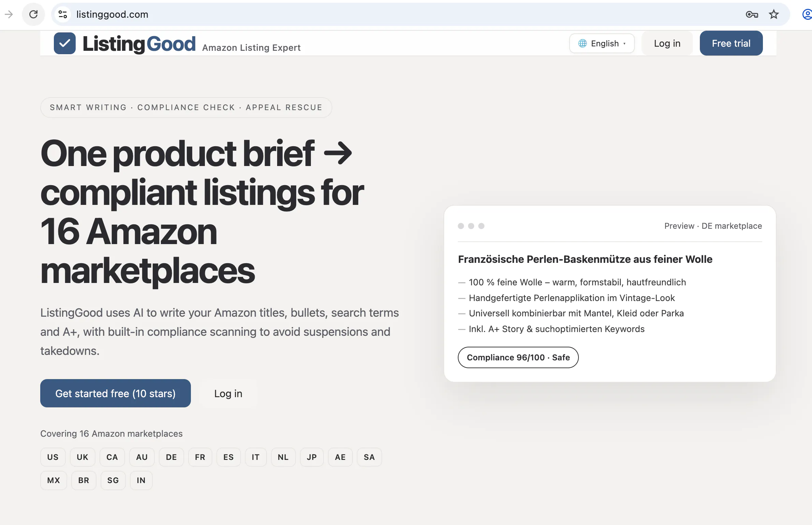Select the DE marketplace chip

[171, 457]
